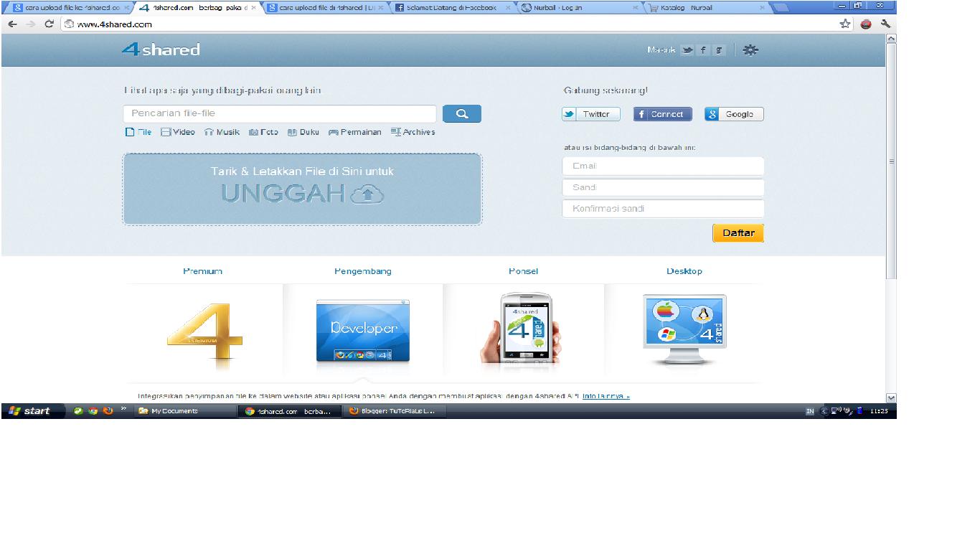Bookmark page with the star icon
980x551 pixels.
point(845,24)
